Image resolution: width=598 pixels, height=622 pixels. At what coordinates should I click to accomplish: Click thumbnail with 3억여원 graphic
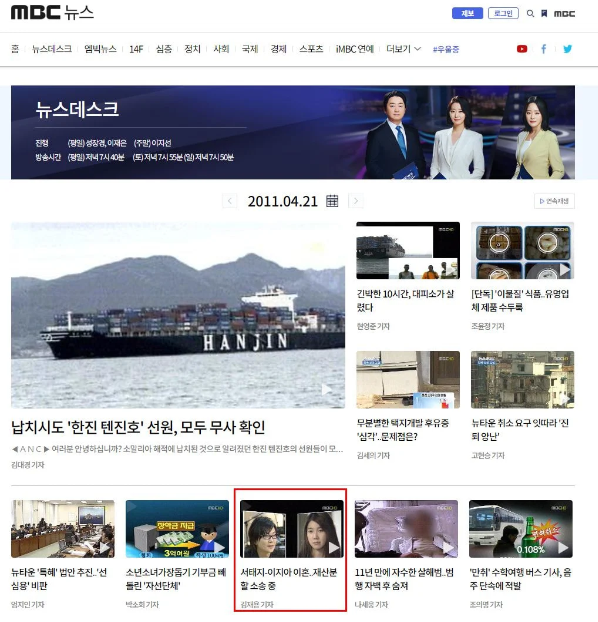coord(177,529)
